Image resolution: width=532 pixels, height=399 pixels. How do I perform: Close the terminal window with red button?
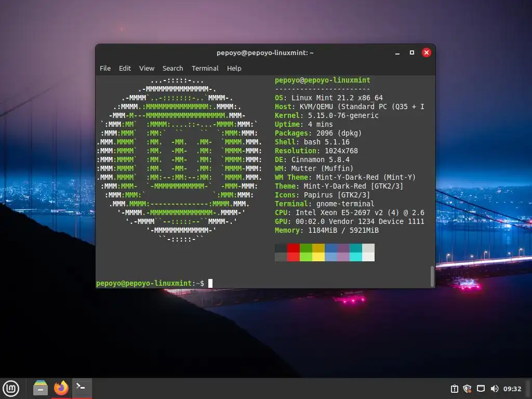[427, 52]
